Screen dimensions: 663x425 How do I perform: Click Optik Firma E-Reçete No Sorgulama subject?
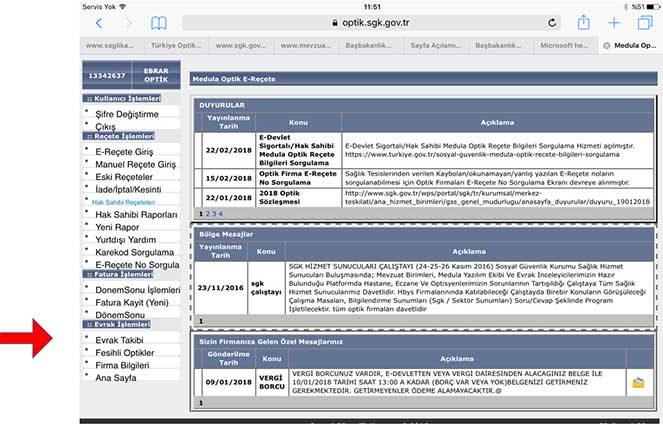pos(298,178)
